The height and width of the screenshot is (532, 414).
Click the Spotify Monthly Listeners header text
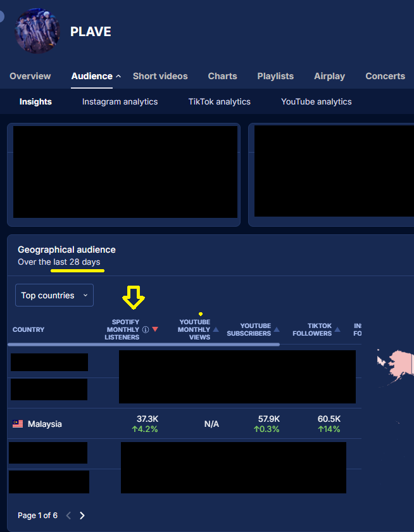coord(123,329)
